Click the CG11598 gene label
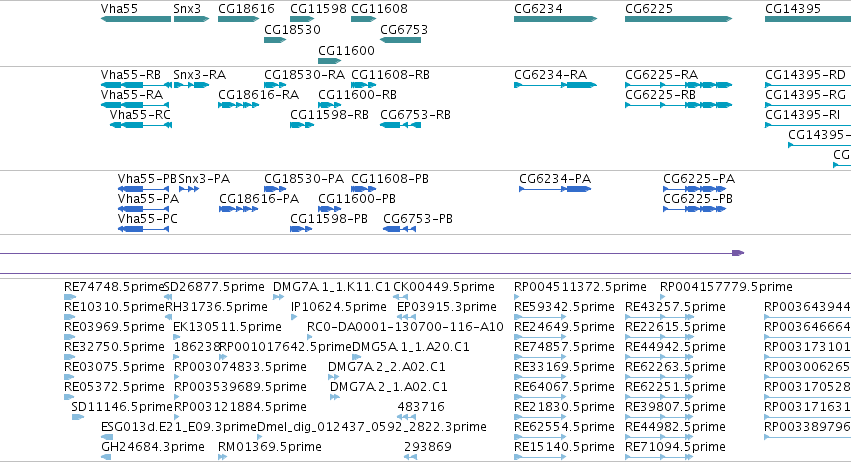The image size is (851, 462). click(x=318, y=9)
